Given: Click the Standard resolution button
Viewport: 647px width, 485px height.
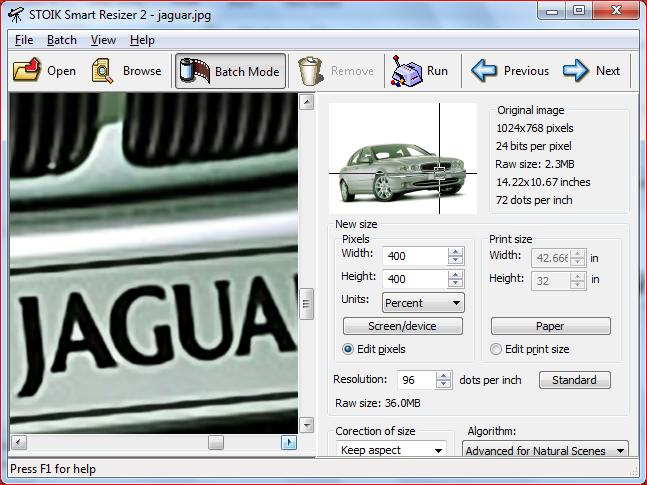Looking at the screenshot, I should click(x=574, y=380).
